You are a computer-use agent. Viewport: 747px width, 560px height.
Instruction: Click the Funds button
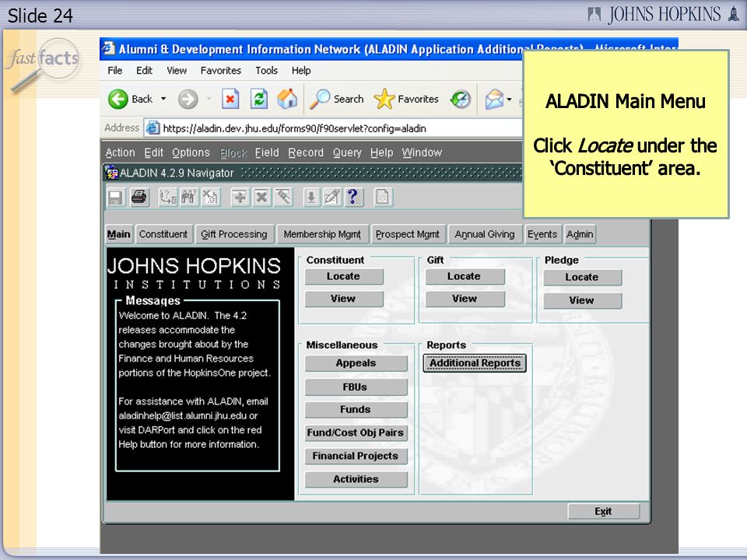coord(356,410)
